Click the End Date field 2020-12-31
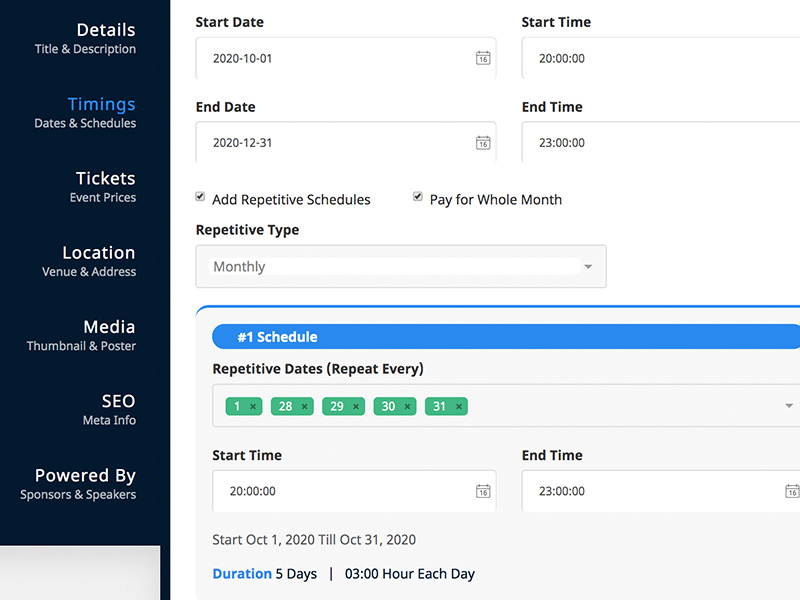Viewport: 800px width, 600px height. click(x=346, y=143)
